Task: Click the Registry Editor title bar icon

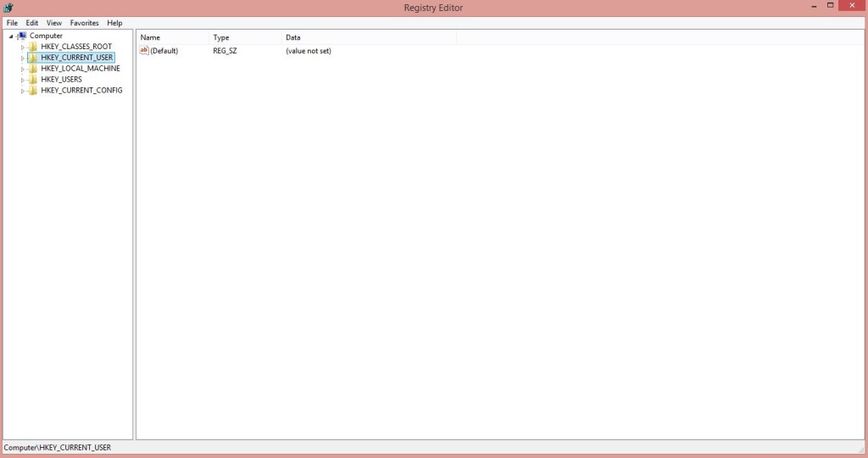Action: tap(8, 7)
